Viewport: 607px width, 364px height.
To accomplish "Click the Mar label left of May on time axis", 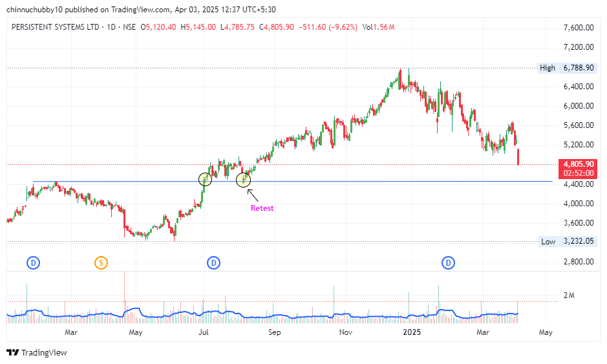I will [x=71, y=332].
